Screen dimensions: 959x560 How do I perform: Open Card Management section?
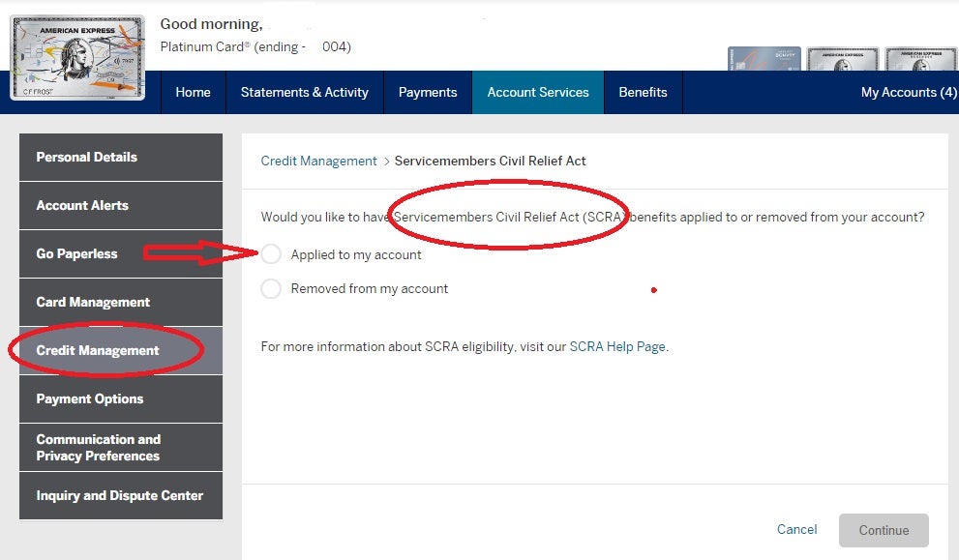121,302
